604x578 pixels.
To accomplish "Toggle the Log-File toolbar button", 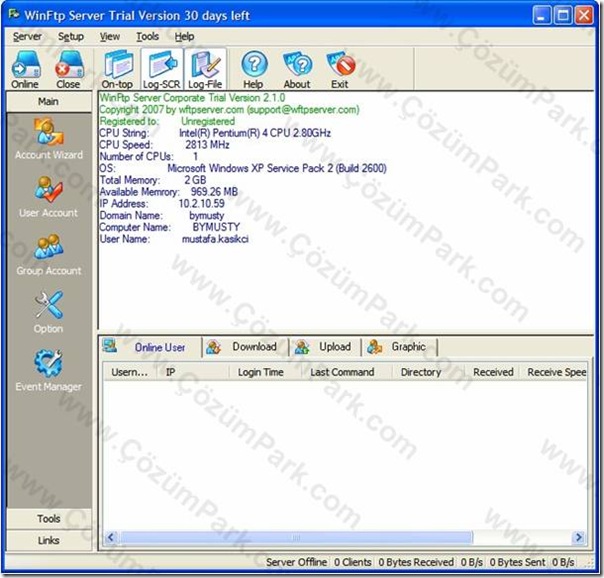I will [x=205, y=70].
